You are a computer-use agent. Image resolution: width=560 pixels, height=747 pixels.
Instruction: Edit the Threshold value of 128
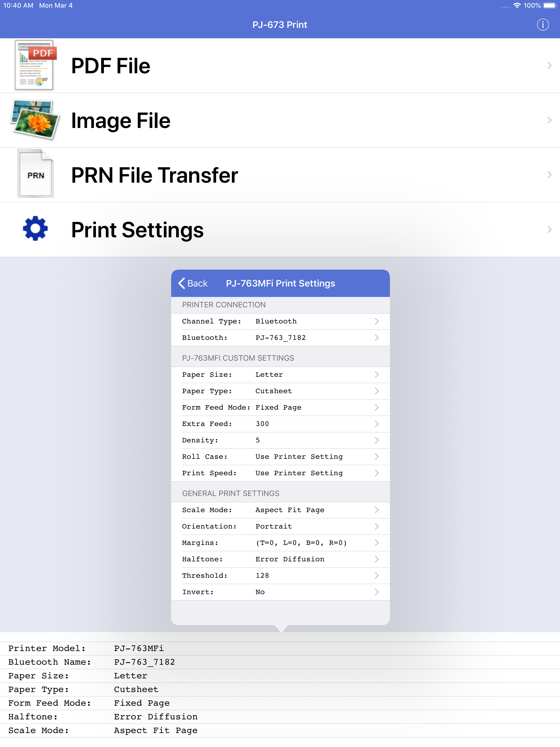coord(280,576)
